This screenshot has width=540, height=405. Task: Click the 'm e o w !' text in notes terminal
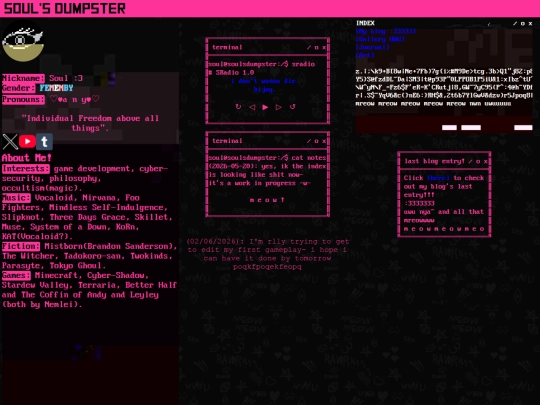[x=267, y=200]
